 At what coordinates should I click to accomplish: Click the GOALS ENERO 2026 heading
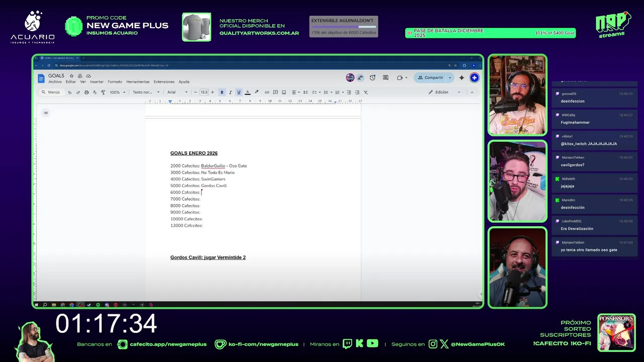(194, 153)
